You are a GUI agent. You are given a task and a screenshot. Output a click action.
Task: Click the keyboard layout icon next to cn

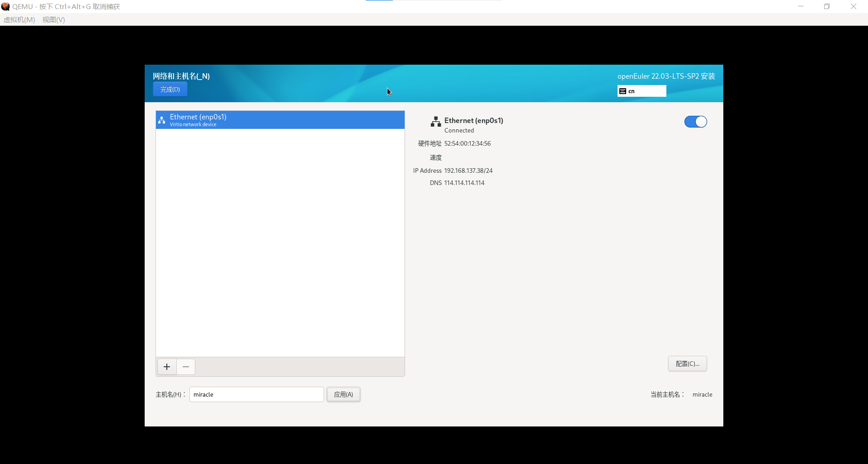pos(623,91)
